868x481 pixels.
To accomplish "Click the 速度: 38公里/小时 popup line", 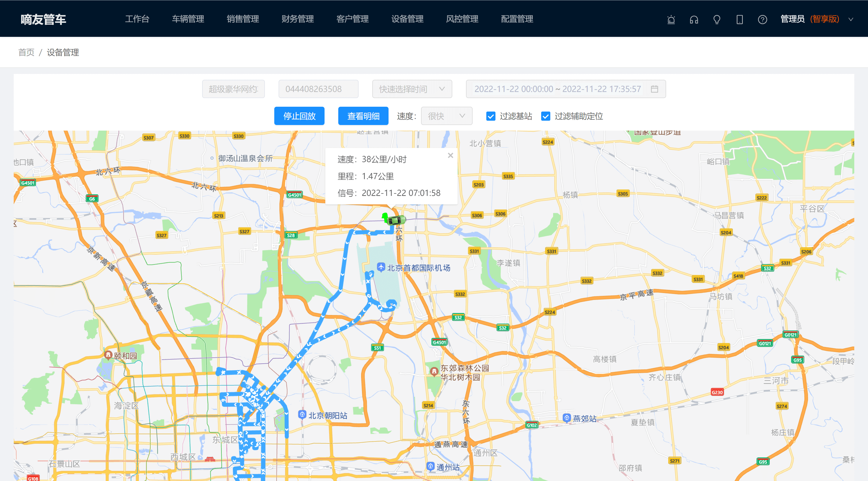I will click(x=372, y=159).
